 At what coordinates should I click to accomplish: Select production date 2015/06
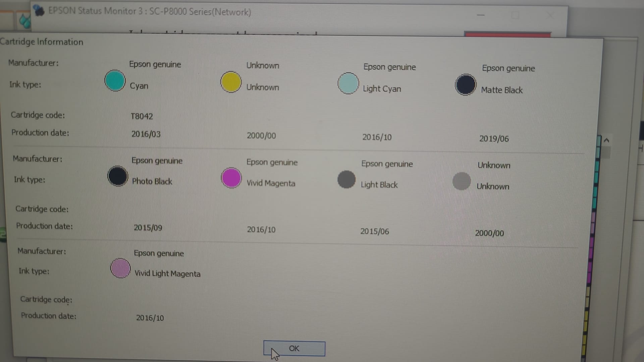(x=375, y=231)
